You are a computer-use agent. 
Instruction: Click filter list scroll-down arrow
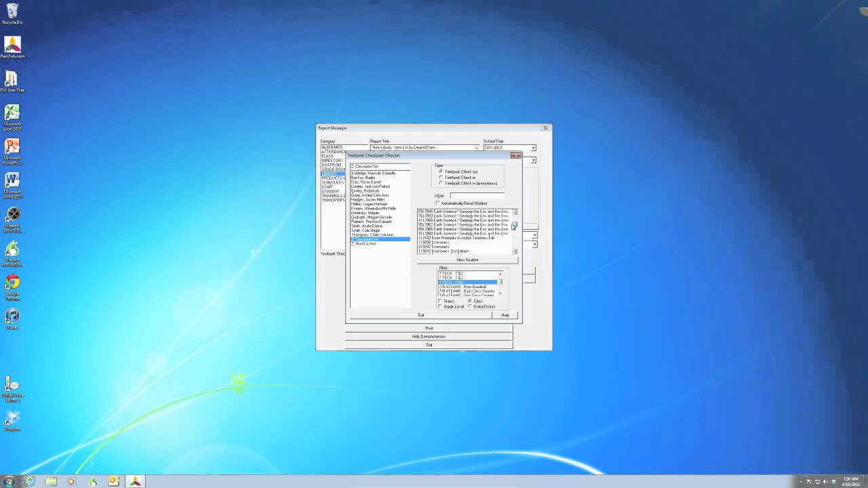[x=500, y=293]
